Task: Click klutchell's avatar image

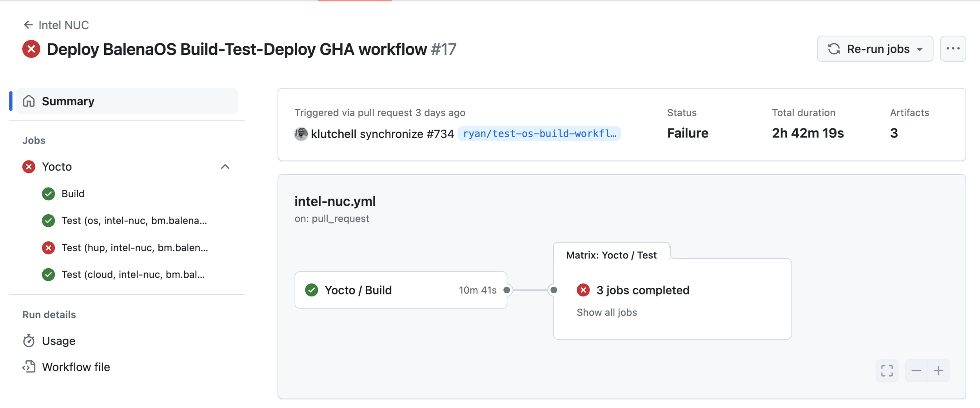Action: [x=301, y=134]
